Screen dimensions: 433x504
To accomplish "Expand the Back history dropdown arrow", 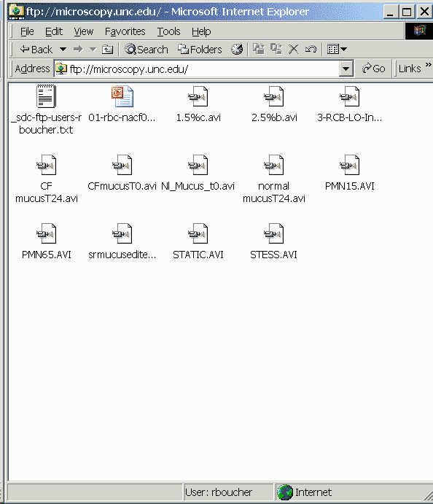I will (x=63, y=50).
